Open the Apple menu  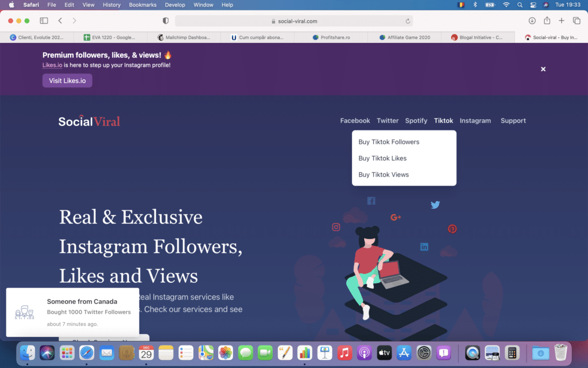(x=11, y=5)
